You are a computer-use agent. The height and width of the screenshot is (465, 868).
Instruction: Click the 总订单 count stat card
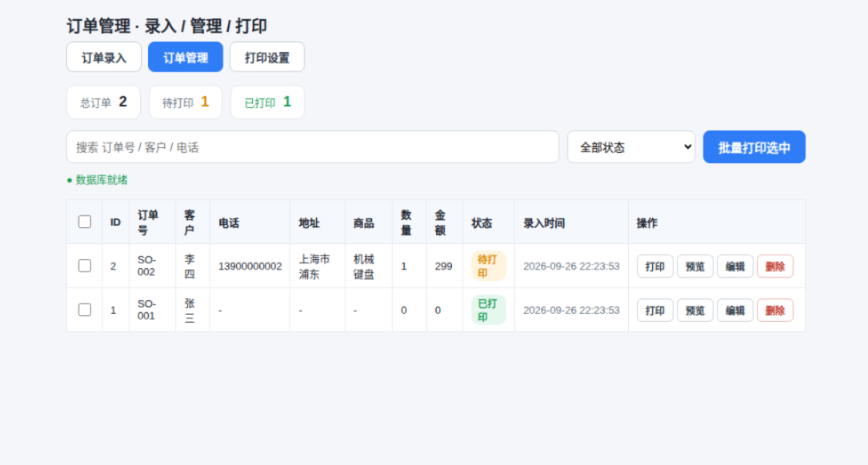click(x=103, y=102)
